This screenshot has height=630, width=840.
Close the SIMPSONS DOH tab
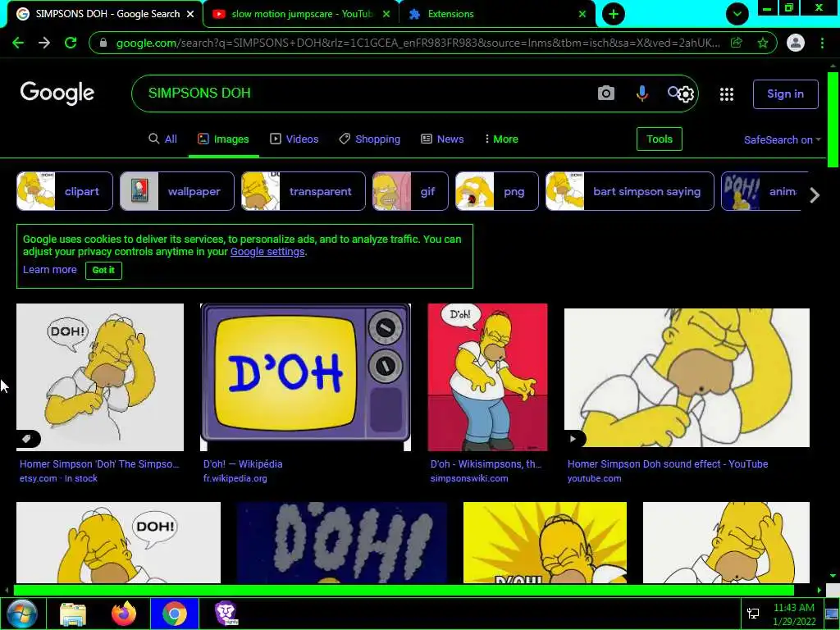click(190, 14)
